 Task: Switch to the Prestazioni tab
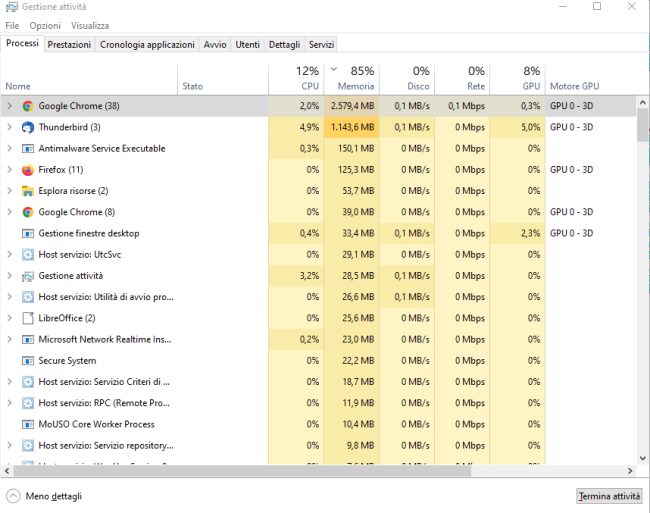pyautogui.click(x=69, y=45)
